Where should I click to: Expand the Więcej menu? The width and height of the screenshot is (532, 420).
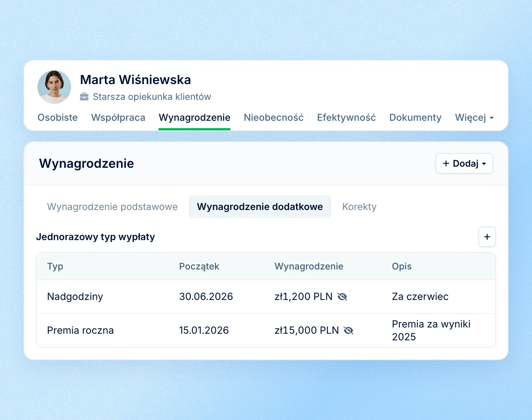click(474, 117)
